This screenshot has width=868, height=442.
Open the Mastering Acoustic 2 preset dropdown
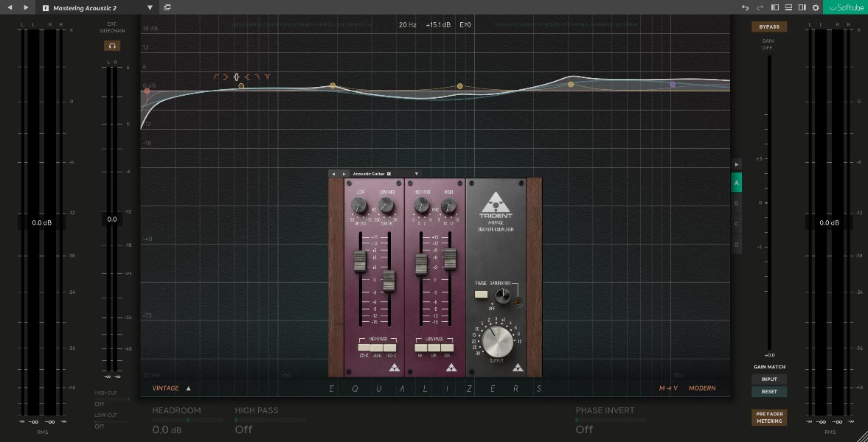150,7
